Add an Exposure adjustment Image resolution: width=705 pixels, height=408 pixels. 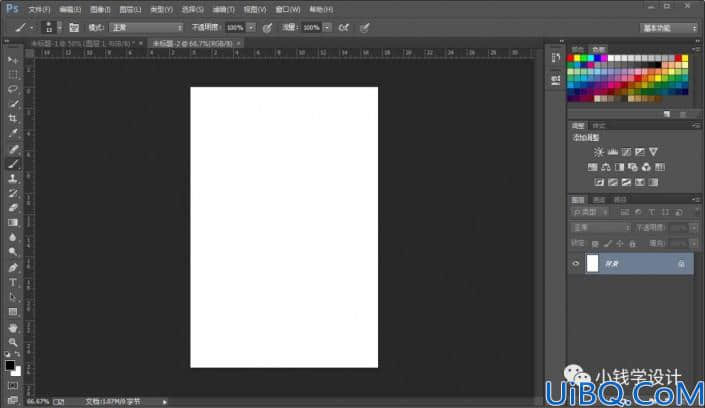pos(639,152)
